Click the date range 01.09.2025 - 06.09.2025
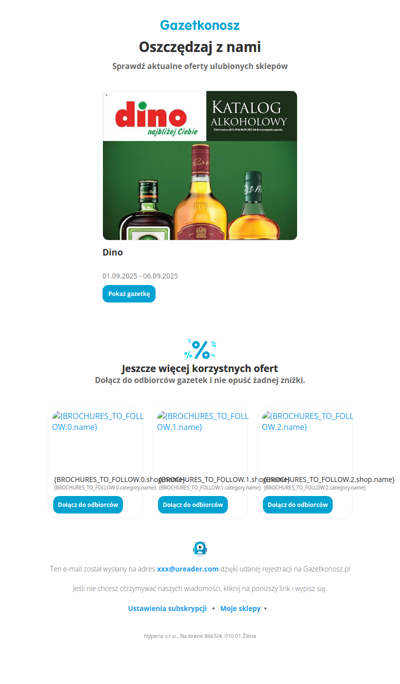The width and height of the screenshot is (400, 684). pyautogui.click(x=140, y=276)
